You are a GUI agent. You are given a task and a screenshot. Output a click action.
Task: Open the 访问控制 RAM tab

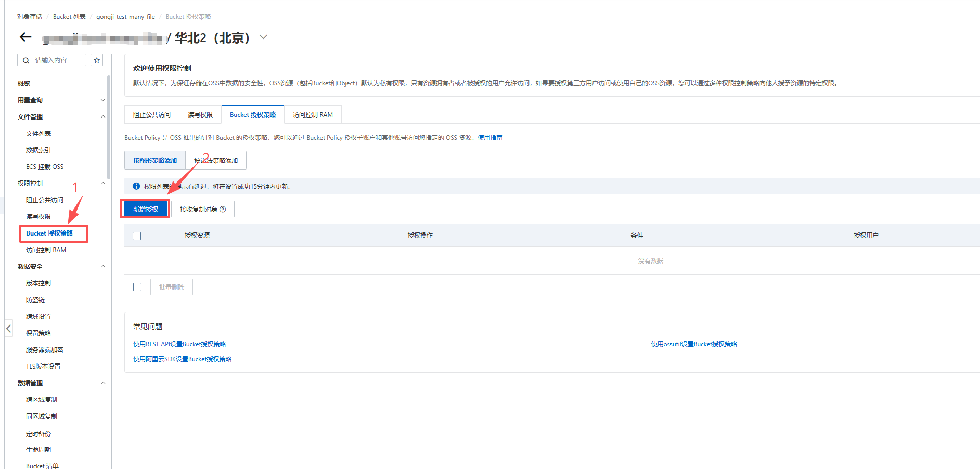pyautogui.click(x=312, y=115)
